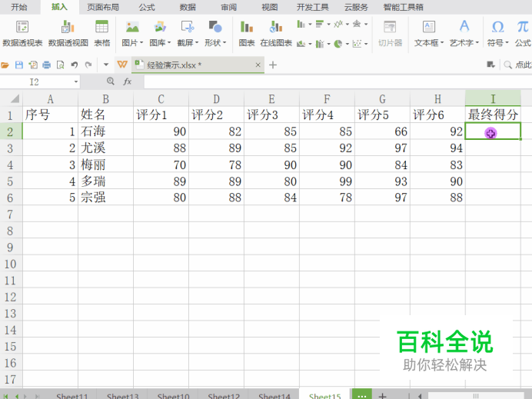The height and width of the screenshot is (399, 532).
Task: Switch to the 审阅 ribbon tab
Action: pyautogui.click(x=228, y=7)
